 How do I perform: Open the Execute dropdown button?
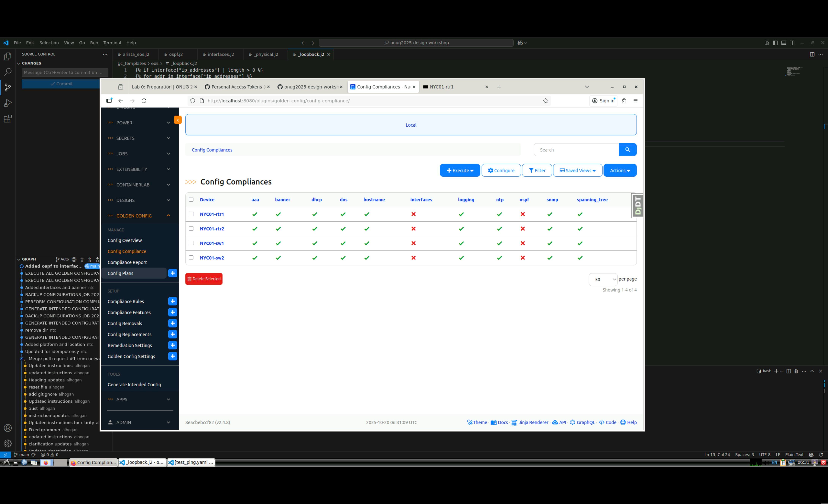point(459,170)
